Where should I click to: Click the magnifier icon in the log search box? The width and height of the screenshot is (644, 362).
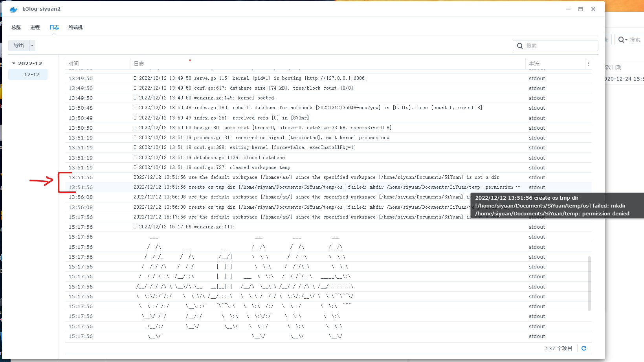(520, 46)
